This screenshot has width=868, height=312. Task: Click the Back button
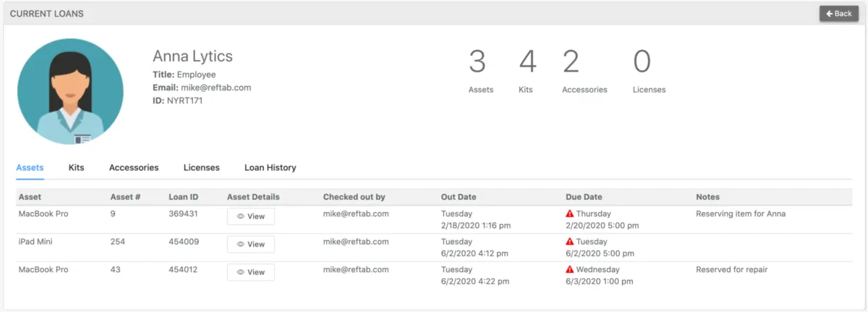pos(838,14)
